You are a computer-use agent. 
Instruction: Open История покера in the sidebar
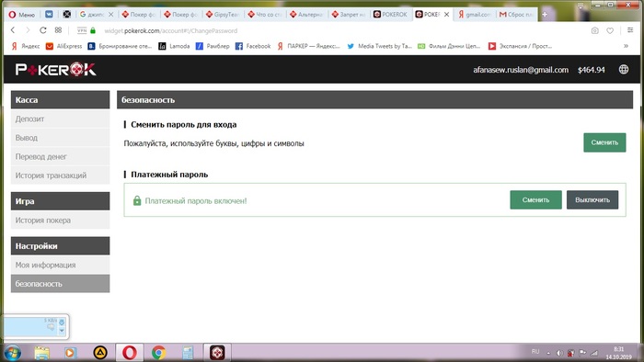tap(60, 221)
